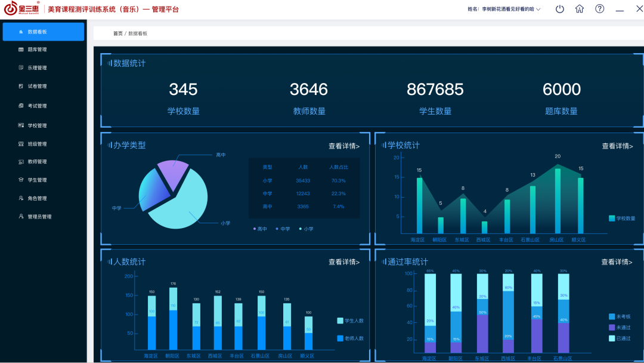Click the home icon in header
Image resolution: width=644 pixels, height=363 pixels.
(580, 9)
